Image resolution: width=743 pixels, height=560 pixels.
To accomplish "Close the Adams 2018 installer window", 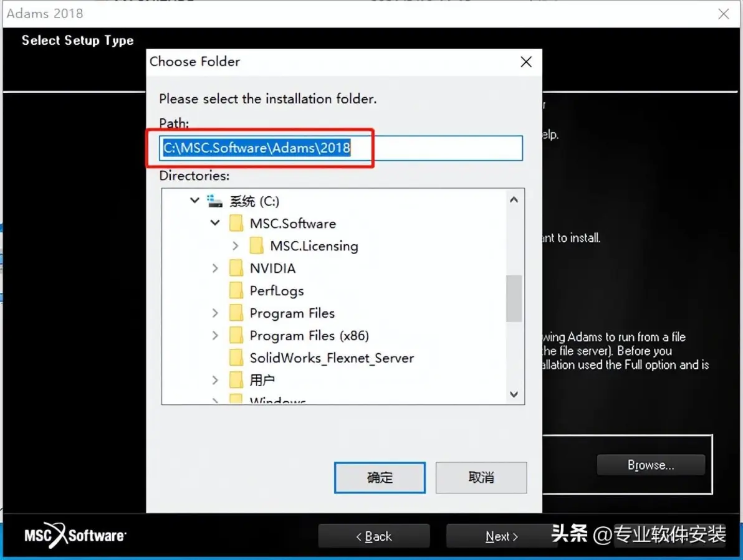I will point(724,14).
